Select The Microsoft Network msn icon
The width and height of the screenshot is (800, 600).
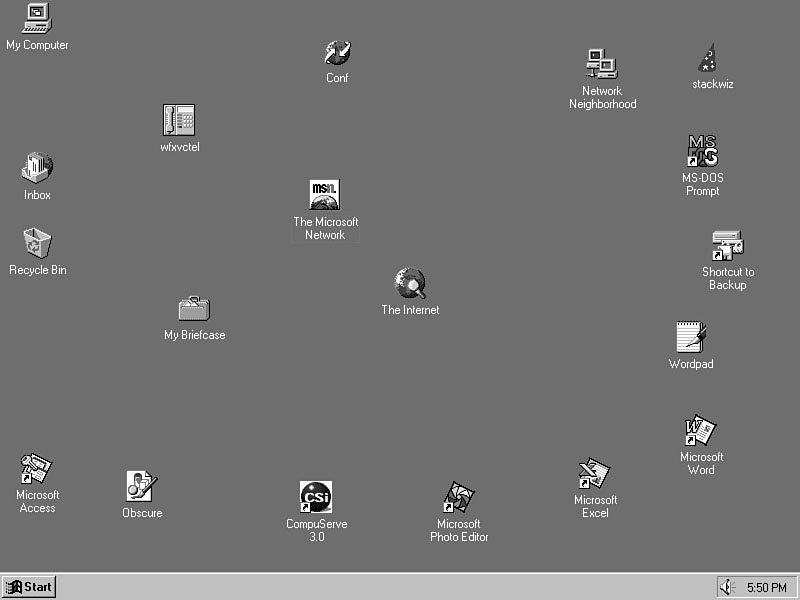pos(324,194)
